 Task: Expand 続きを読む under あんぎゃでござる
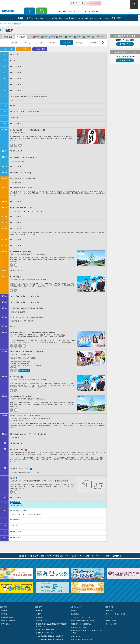[13, 140]
